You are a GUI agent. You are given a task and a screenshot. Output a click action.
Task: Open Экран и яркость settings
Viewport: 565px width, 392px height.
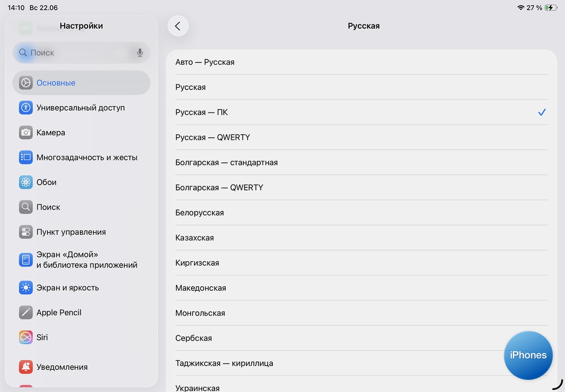coord(68,288)
